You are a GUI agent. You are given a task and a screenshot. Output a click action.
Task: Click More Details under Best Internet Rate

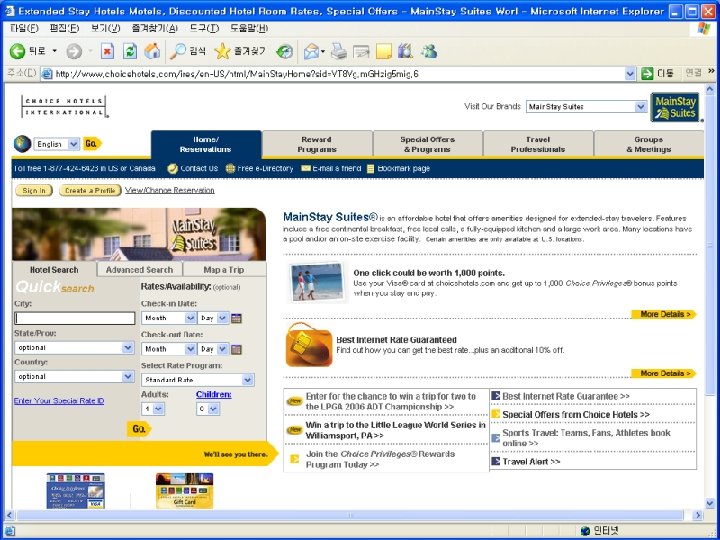(664, 373)
